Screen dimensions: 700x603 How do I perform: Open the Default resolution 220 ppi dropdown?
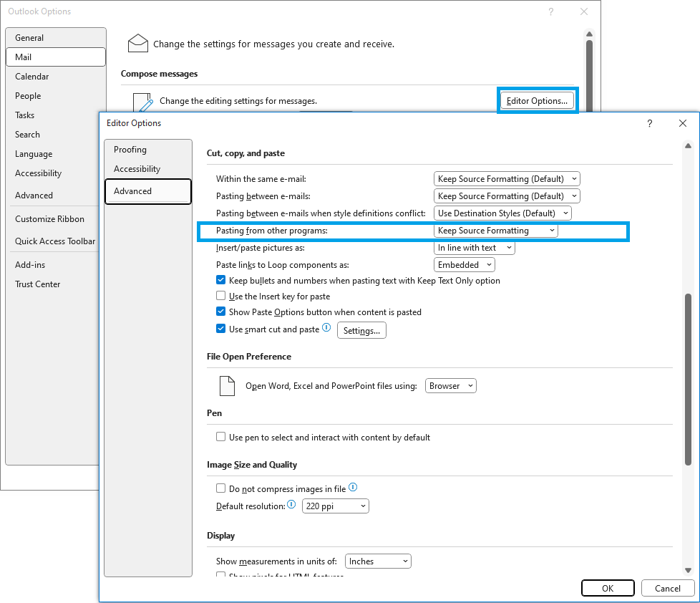tap(335, 506)
